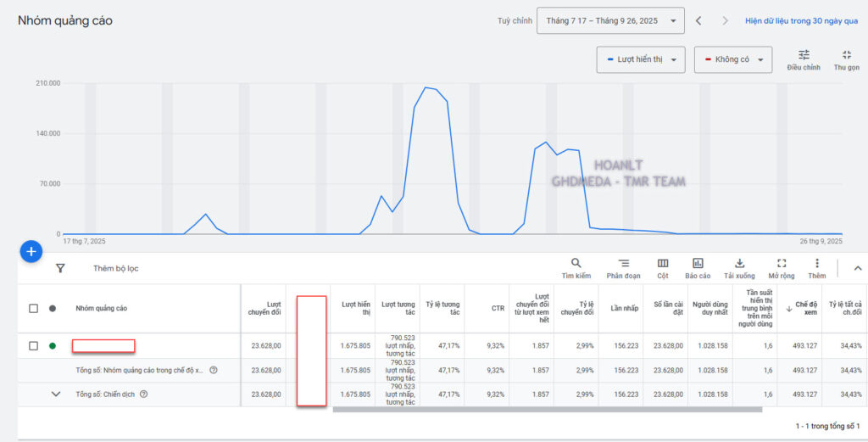The height and width of the screenshot is (442, 868).
Task: Click the green status dot in row
Action: [x=53, y=345]
